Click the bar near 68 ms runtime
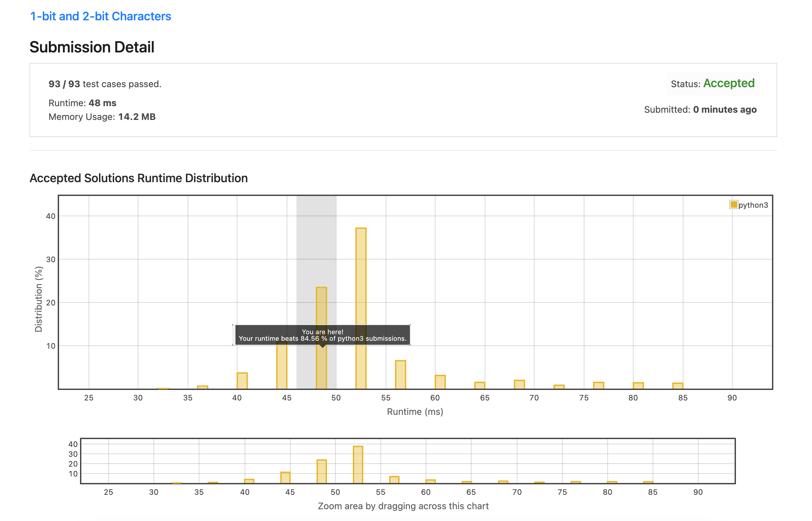This screenshot has width=812, height=521. [519, 385]
